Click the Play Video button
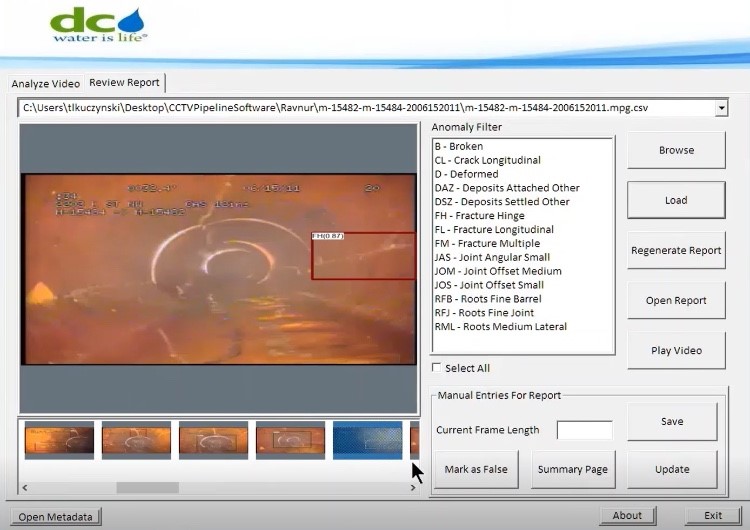Viewport: 750px width, 530px height. pyautogui.click(x=676, y=350)
